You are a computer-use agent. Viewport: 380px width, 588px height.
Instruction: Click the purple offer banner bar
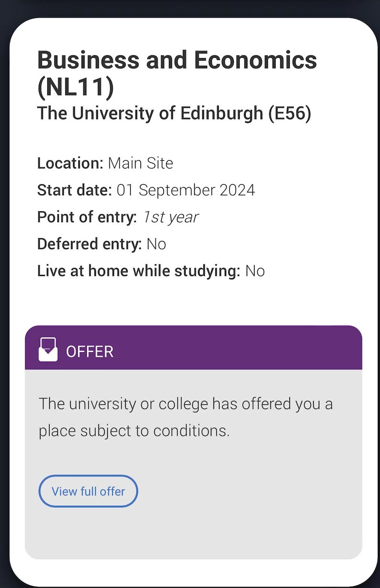point(239,348)
